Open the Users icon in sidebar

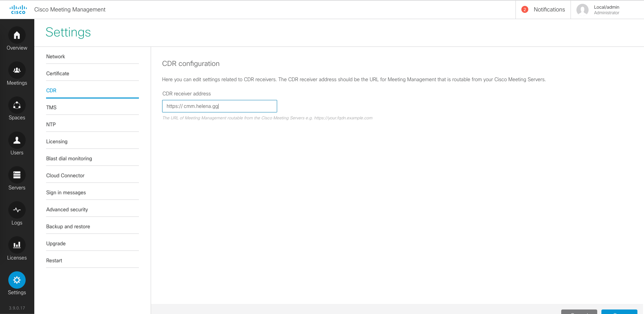coord(17,140)
